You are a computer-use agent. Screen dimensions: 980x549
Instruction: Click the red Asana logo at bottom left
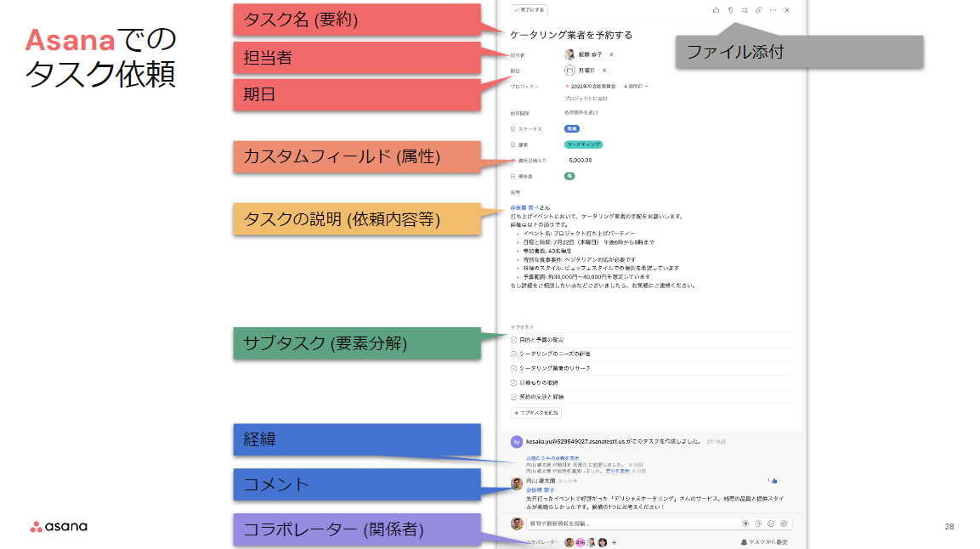pyautogui.click(x=59, y=527)
